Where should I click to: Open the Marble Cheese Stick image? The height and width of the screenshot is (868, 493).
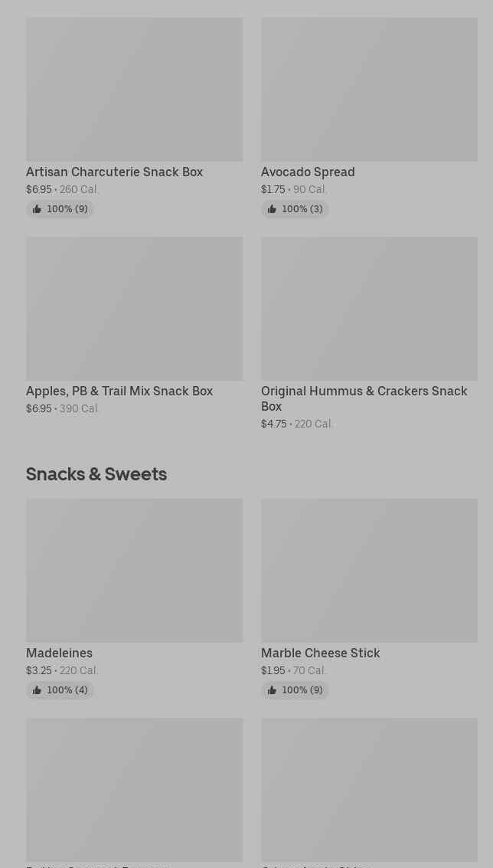click(369, 571)
